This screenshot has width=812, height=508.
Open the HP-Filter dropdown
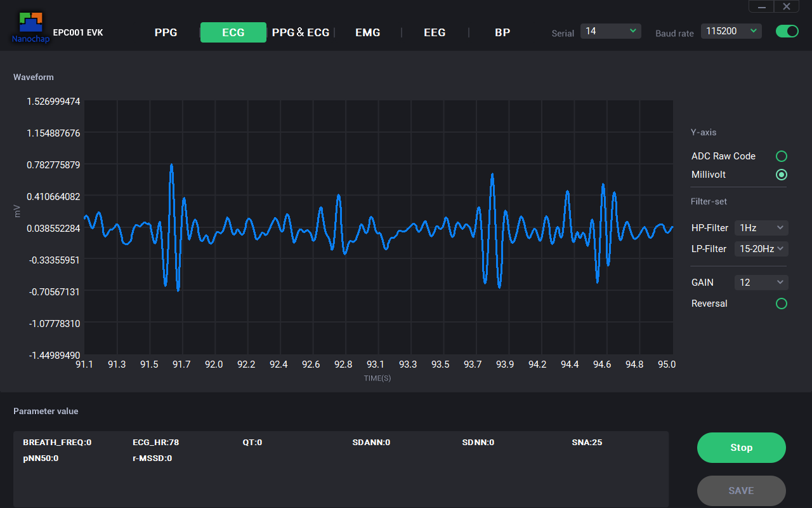(761, 228)
